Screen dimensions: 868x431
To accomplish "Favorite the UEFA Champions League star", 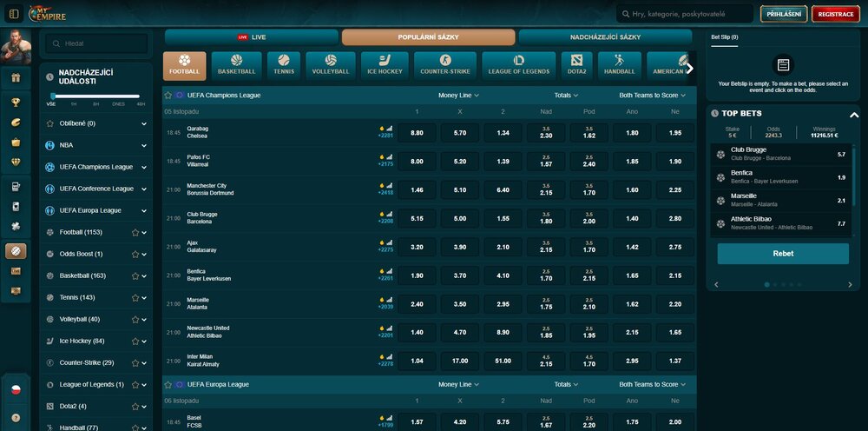I will click(168, 95).
